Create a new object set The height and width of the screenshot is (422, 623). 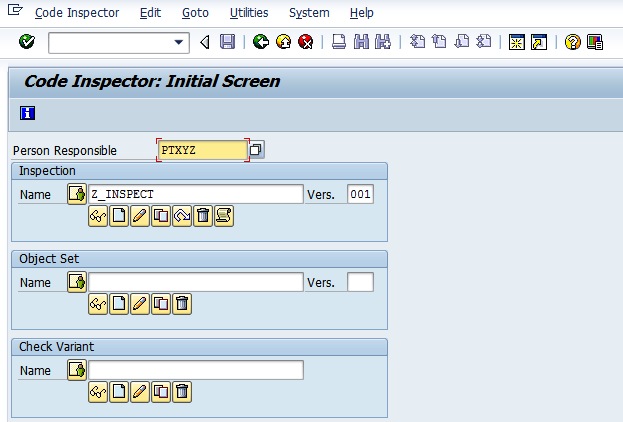119,304
